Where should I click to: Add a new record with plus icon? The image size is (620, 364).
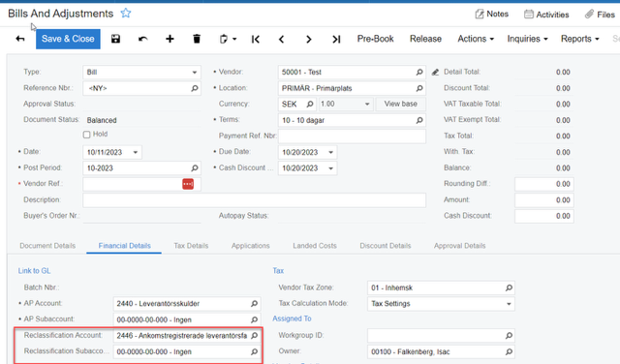coord(170,39)
